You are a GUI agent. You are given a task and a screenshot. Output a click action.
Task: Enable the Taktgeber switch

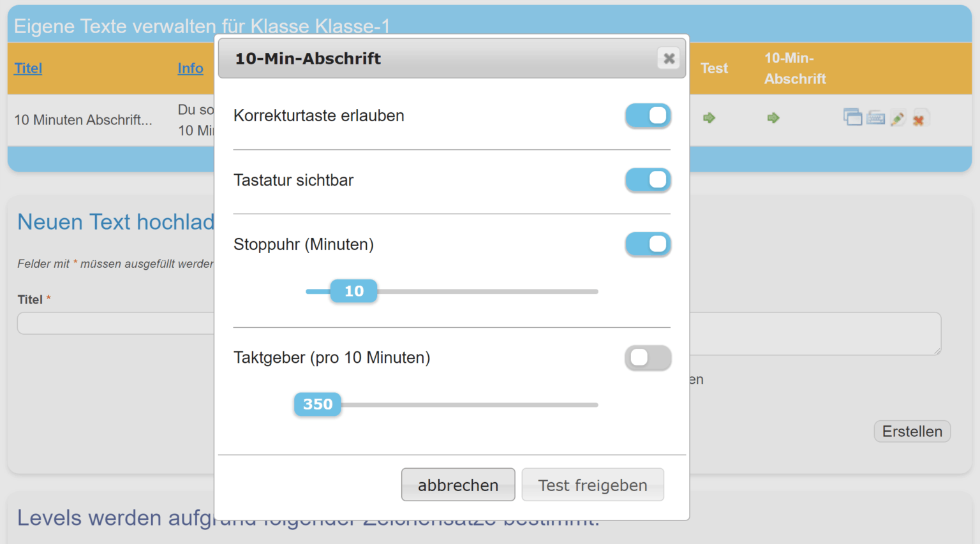648,358
